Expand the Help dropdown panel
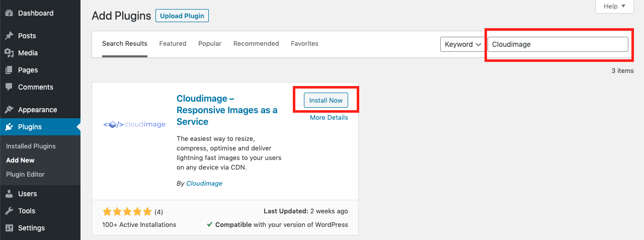The height and width of the screenshot is (240, 644). click(614, 6)
